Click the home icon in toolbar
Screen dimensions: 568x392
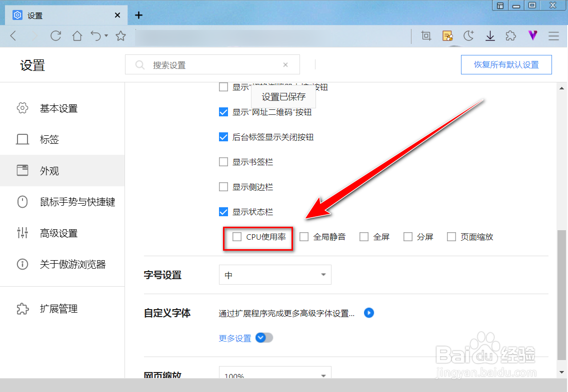[x=76, y=35]
